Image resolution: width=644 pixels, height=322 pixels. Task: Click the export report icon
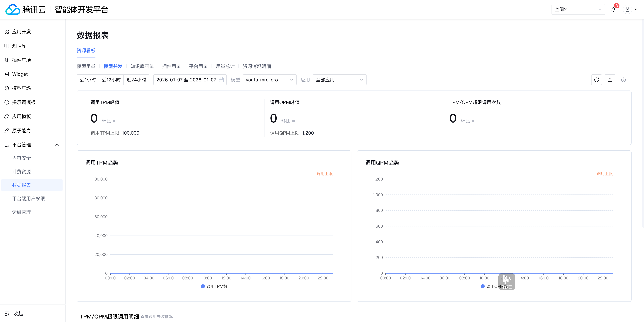pyautogui.click(x=610, y=80)
